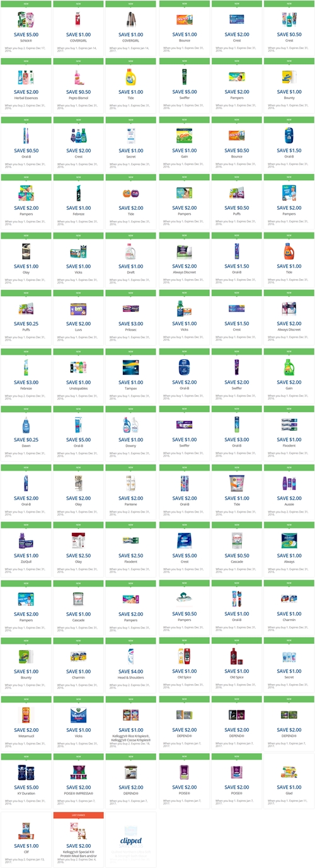Open the Pepto Bismol coupon tile

78,86
